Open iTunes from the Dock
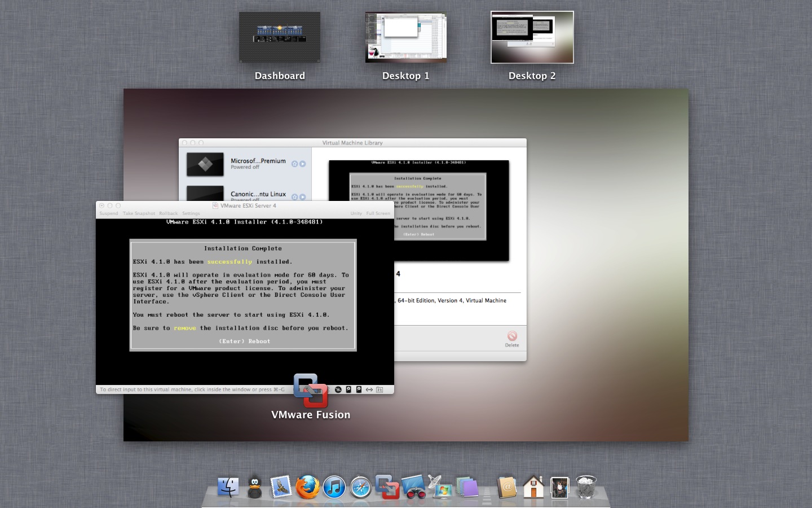 pos(334,487)
